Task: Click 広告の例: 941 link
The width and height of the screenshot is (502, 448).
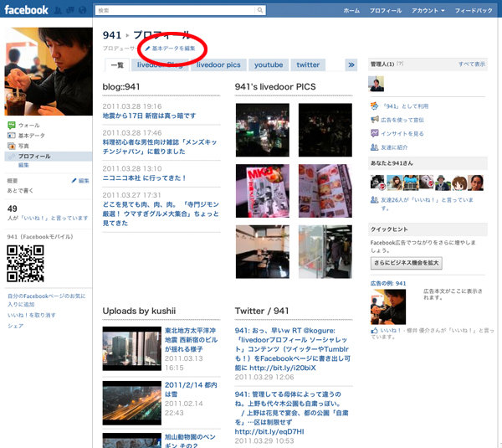Action: pyautogui.click(x=388, y=283)
